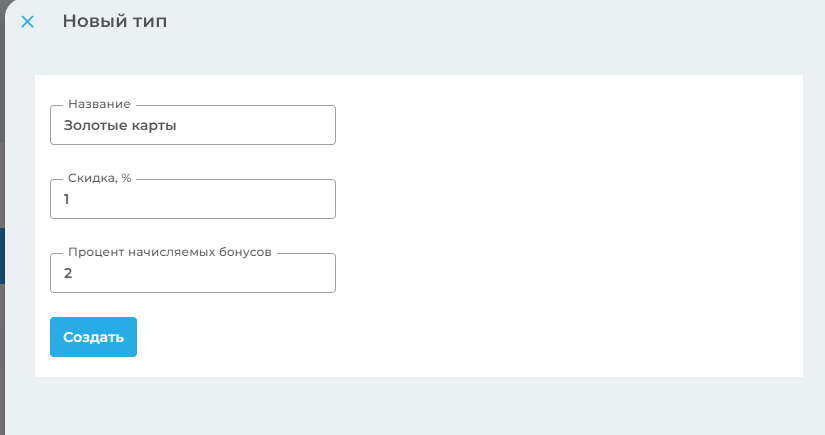825x435 pixels.
Task: Click the dark teal strip behind the dialog
Action: pyautogui.click(x=2, y=255)
